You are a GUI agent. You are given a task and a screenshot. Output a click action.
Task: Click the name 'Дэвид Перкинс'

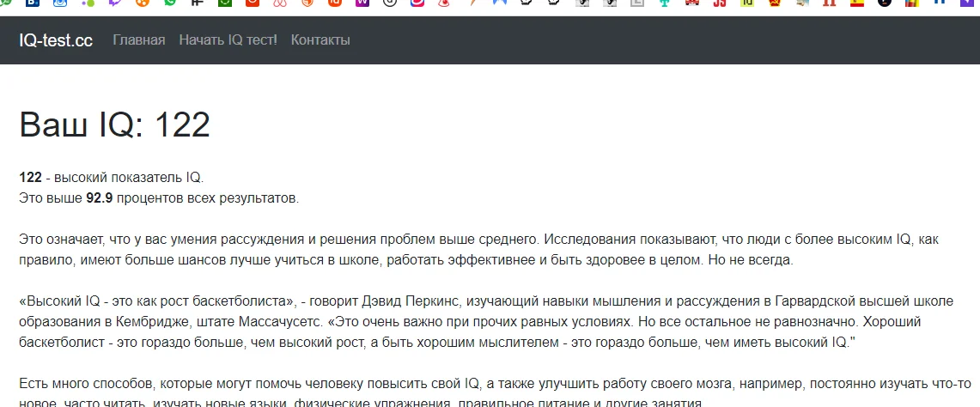coord(412,301)
